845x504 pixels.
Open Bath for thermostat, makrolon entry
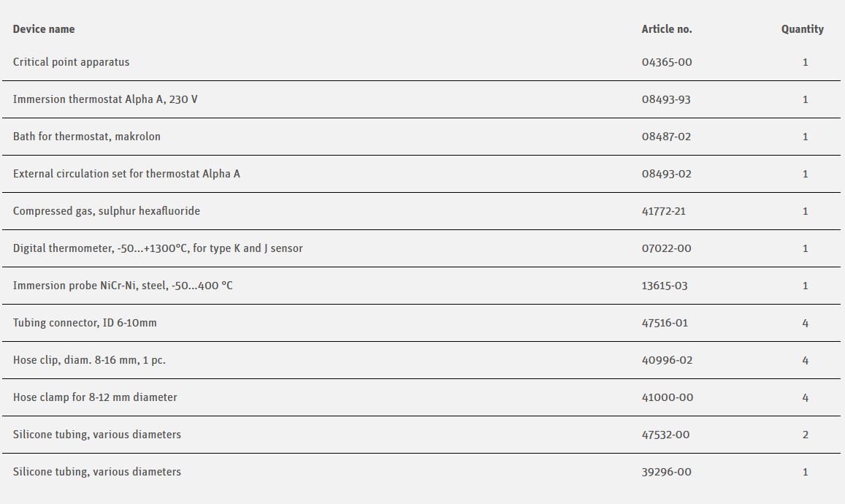tap(87, 137)
